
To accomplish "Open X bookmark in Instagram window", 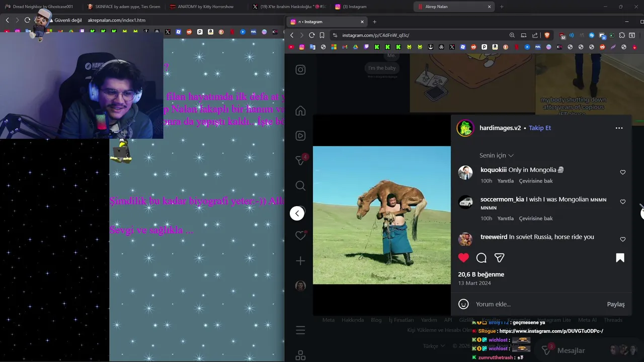I will click(x=452, y=47).
